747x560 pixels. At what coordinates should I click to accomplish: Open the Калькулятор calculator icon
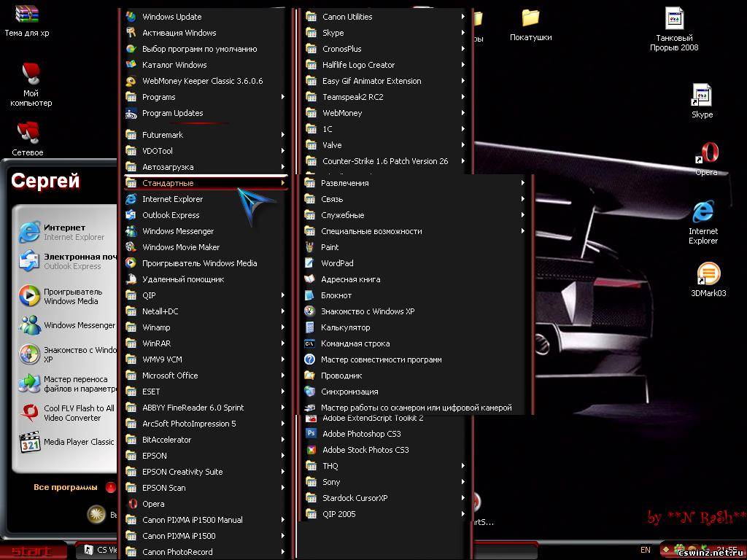[x=309, y=327]
